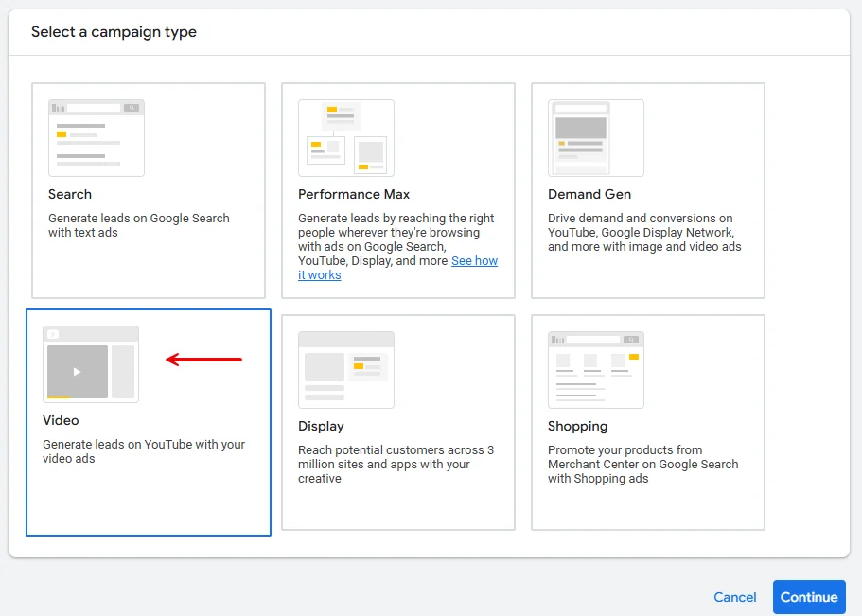Click the Display campaign illustration icon
This screenshot has height=616, width=862.
click(345, 370)
